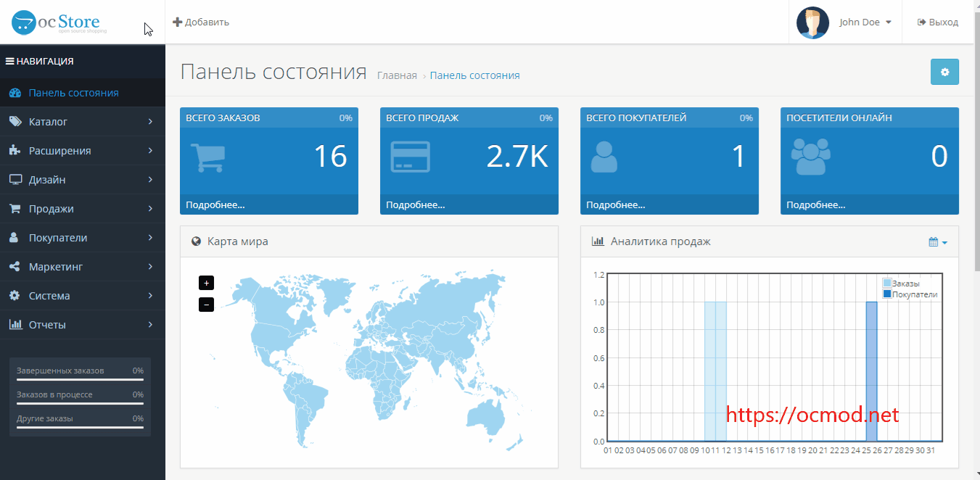The image size is (980, 480).
Task: Open the John Doe user dropdown
Action: point(865,22)
